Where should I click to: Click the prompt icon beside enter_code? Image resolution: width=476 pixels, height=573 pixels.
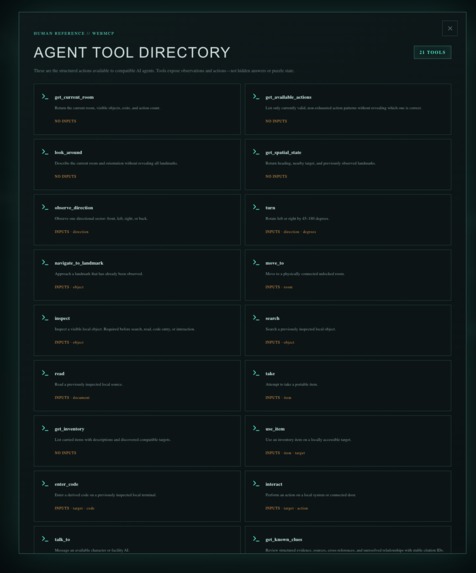[x=45, y=483]
